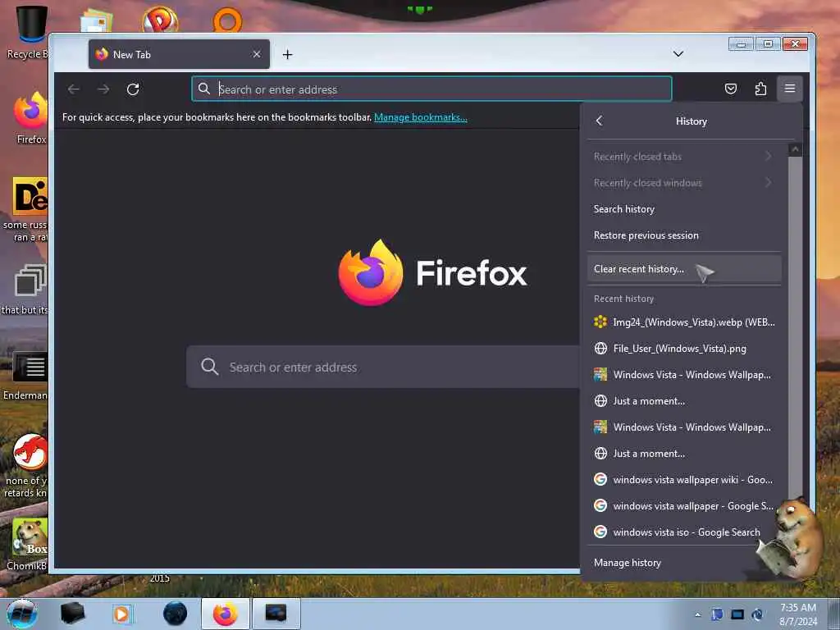The width and height of the screenshot is (840, 630).
Task: Click the flag icon in the system tray
Action: tap(717, 614)
